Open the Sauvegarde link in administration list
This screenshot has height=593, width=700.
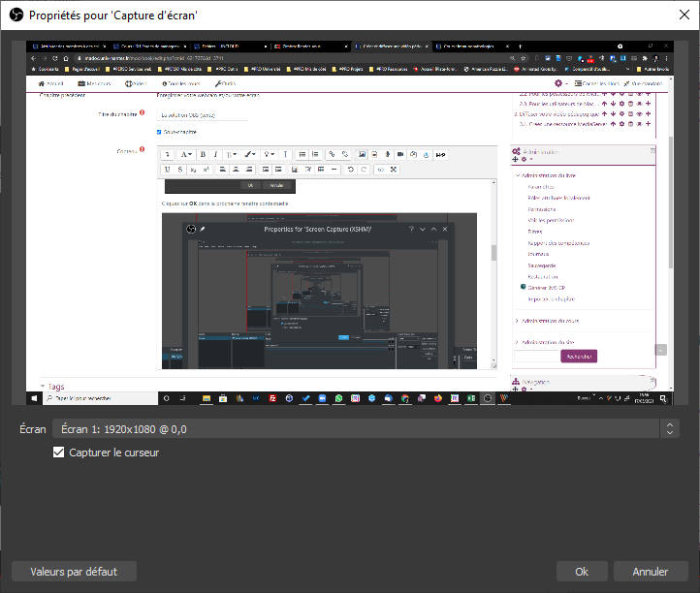[x=543, y=264]
